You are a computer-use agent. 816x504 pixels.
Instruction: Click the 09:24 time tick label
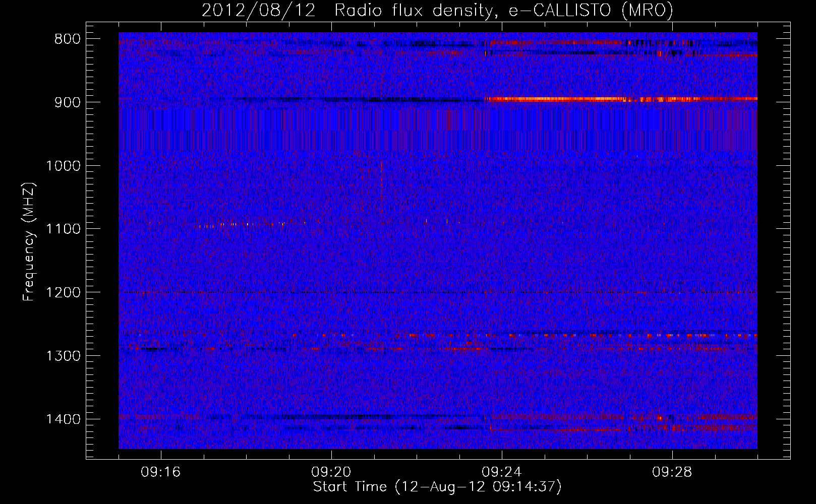point(501,472)
